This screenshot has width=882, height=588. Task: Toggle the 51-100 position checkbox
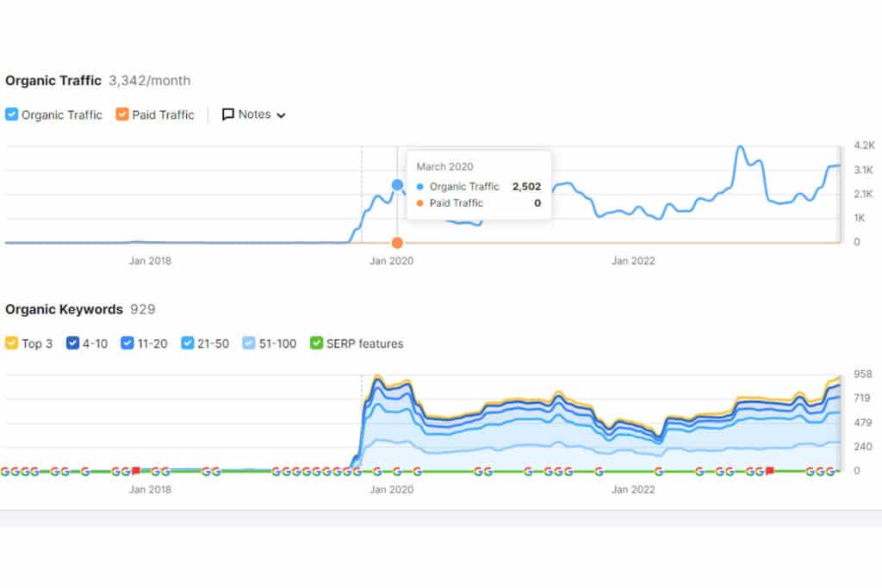pyautogui.click(x=249, y=343)
